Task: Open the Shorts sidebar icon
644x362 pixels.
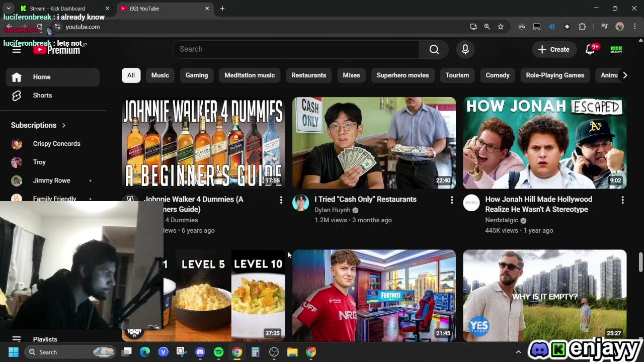Action: pos(17,96)
